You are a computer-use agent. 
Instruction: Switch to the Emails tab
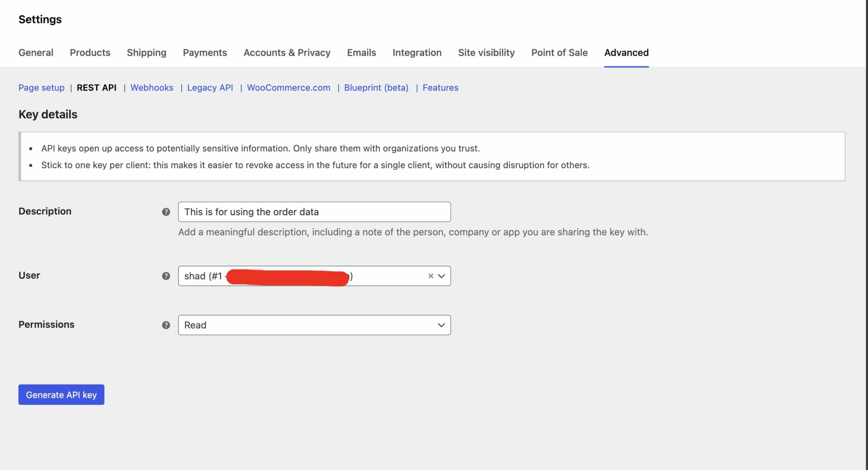pyautogui.click(x=361, y=52)
